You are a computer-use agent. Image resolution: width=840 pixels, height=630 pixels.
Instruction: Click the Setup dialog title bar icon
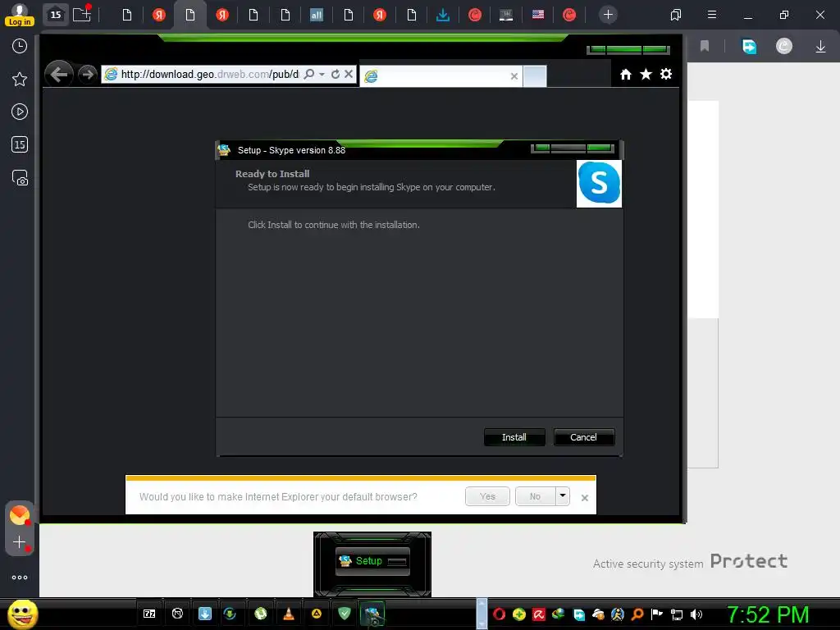coord(225,150)
